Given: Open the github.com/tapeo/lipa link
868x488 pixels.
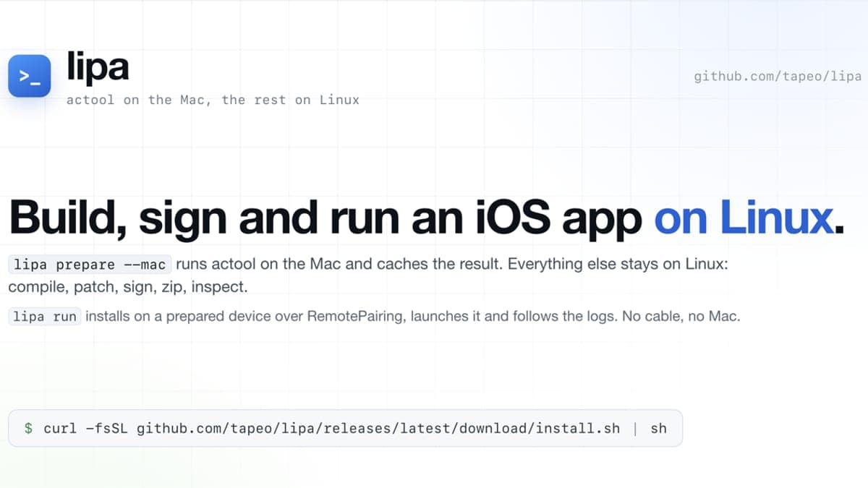Looking at the screenshot, I should [x=778, y=76].
